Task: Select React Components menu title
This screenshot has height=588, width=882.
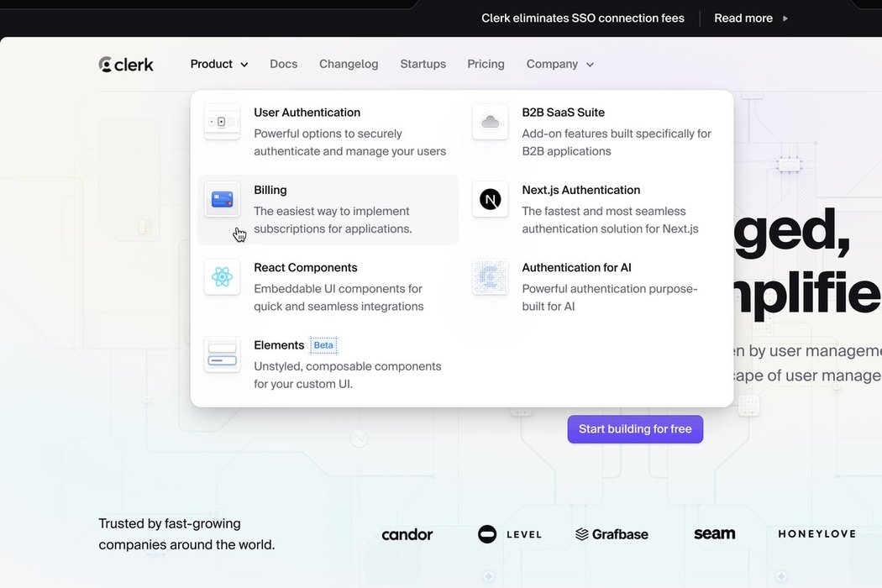Action: (x=306, y=268)
